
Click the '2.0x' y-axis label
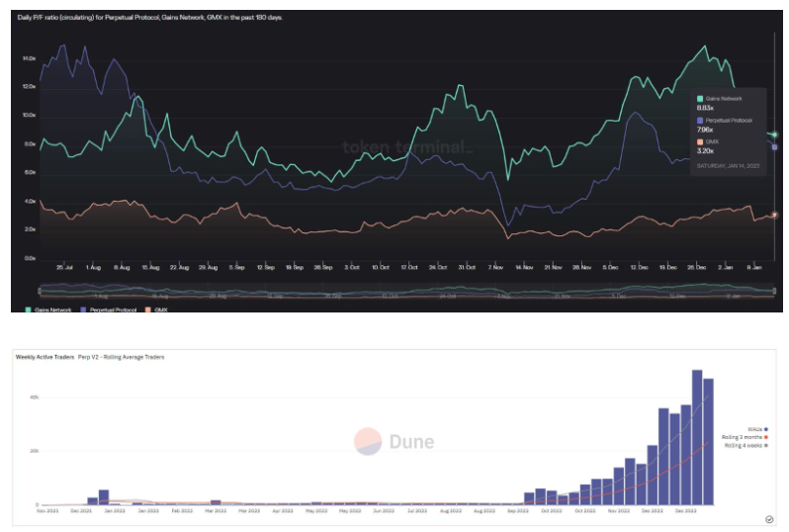30,229
